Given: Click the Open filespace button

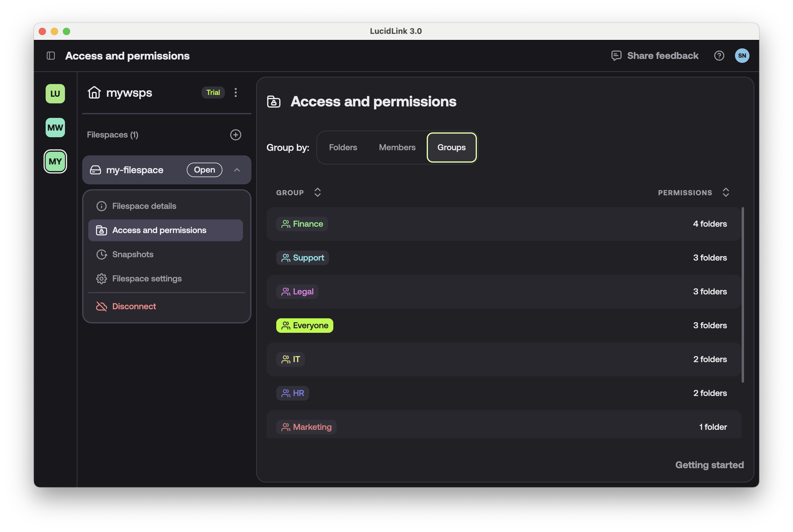Looking at the screenshot, I should click(205, 170).
